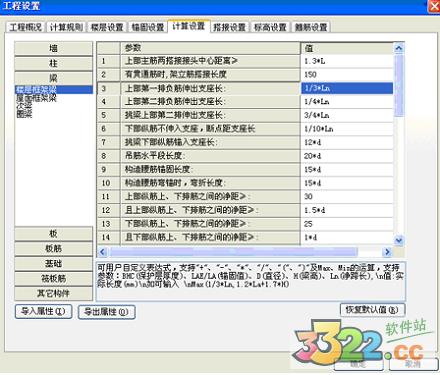Image resolution: width=440 pixels, height=375 pixels.
Task: Click the horizontal scrollbar left arrow
Action: (102, 252)
